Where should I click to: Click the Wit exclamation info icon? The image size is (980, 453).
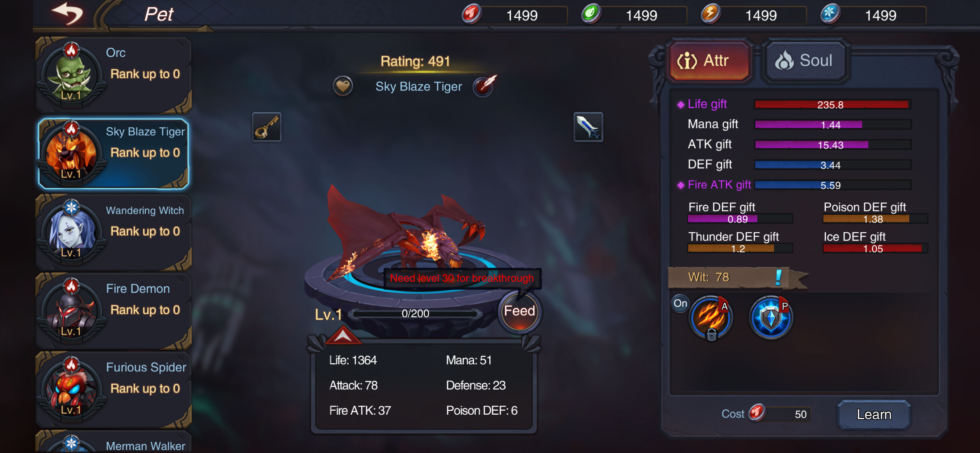[779, 277]
